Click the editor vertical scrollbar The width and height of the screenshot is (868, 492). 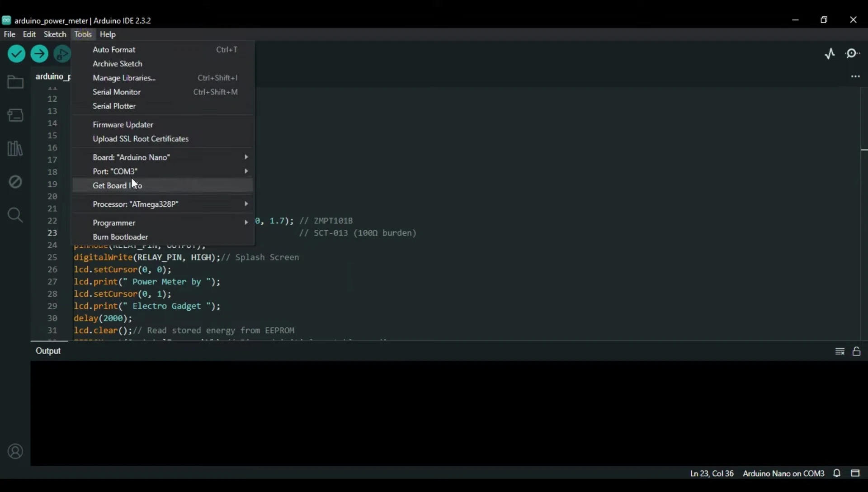pos(864,213)
